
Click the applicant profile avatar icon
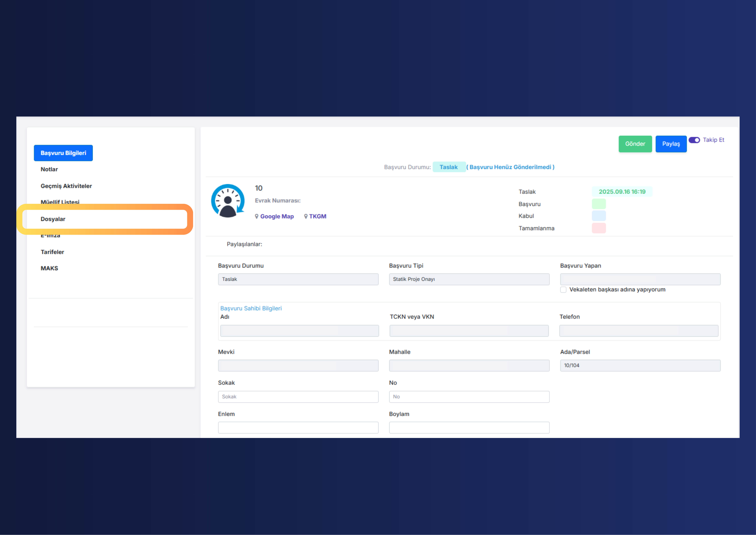tap(228, 201)
